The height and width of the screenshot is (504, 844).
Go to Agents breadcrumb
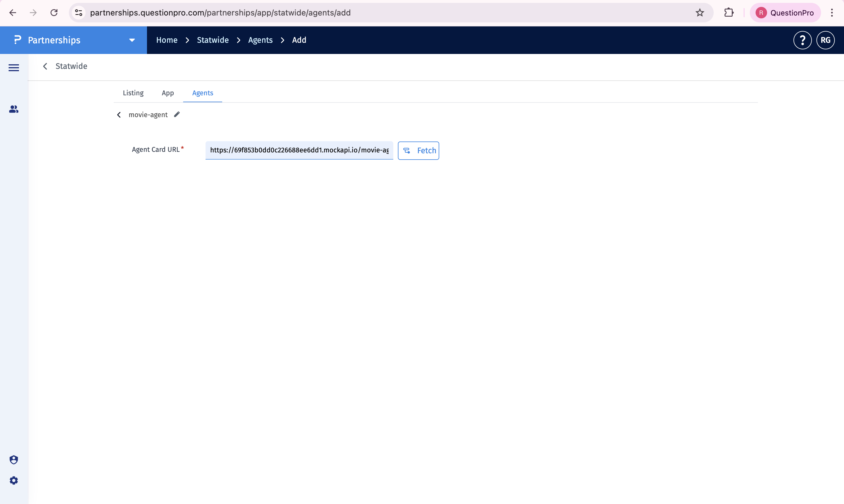point(260,40)
